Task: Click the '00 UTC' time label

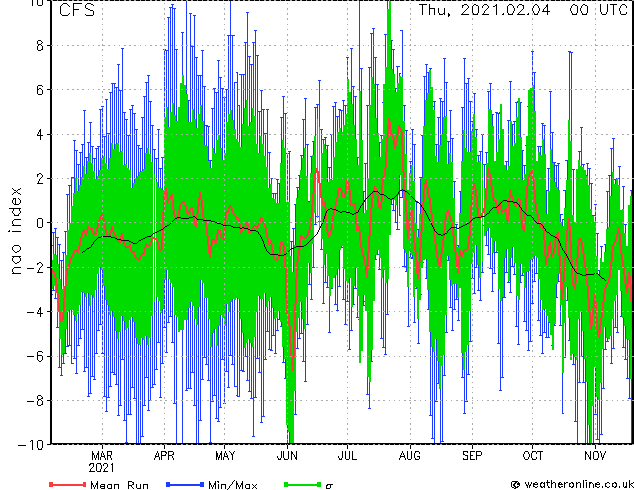Action: (598, 10)
